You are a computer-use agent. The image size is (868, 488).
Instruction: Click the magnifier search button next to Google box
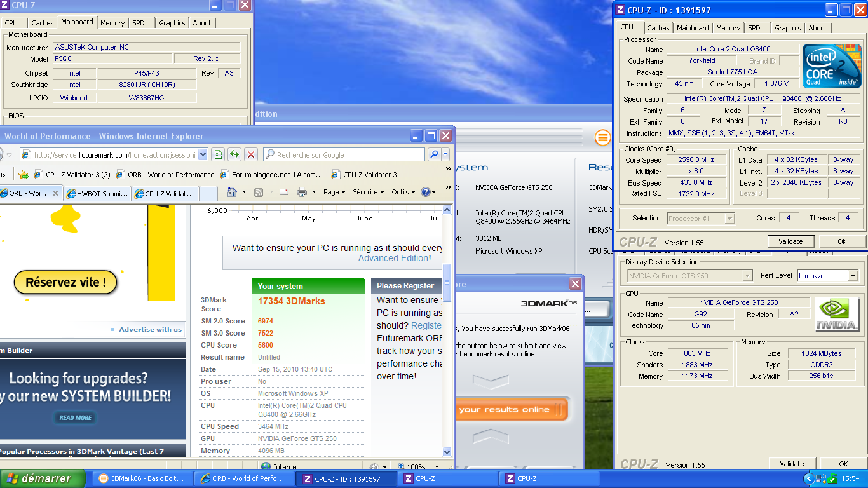click(x=434, y=154)
